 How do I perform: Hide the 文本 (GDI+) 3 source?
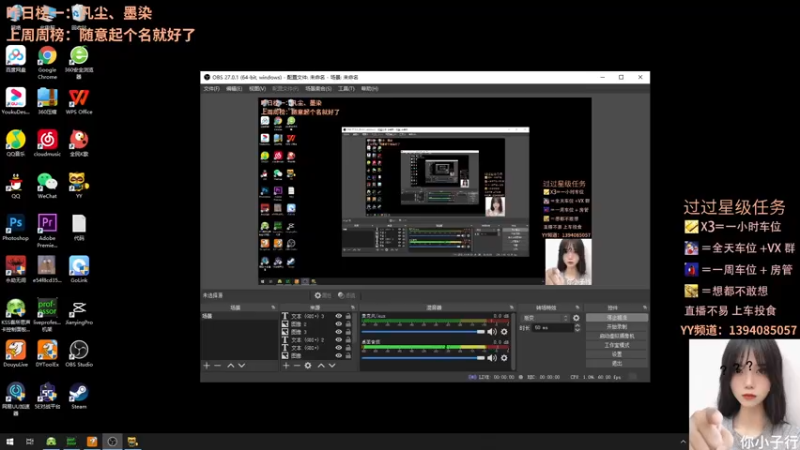coord(338,316)
